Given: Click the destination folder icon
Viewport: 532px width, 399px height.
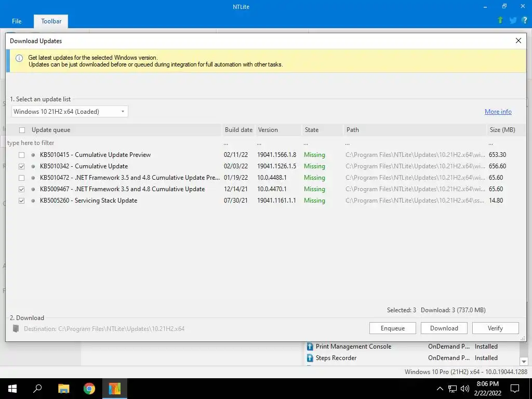Looking at the screenshot, I should point(16,328).
